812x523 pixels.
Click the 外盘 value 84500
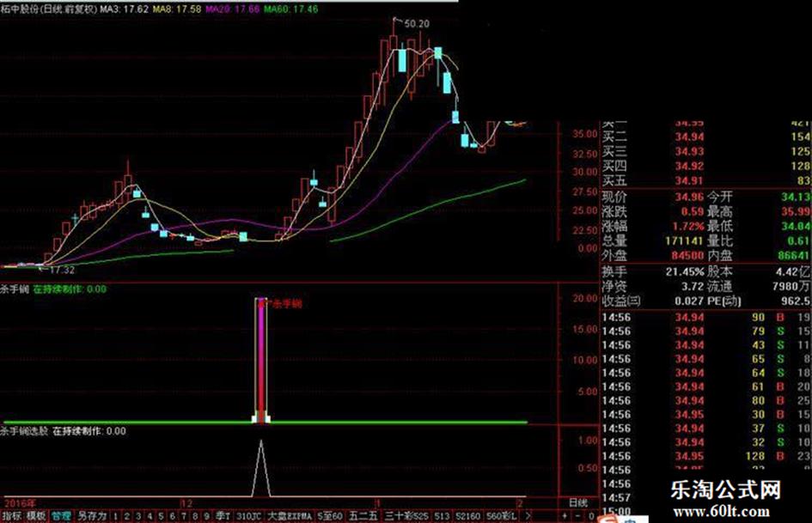click(687, 255)
